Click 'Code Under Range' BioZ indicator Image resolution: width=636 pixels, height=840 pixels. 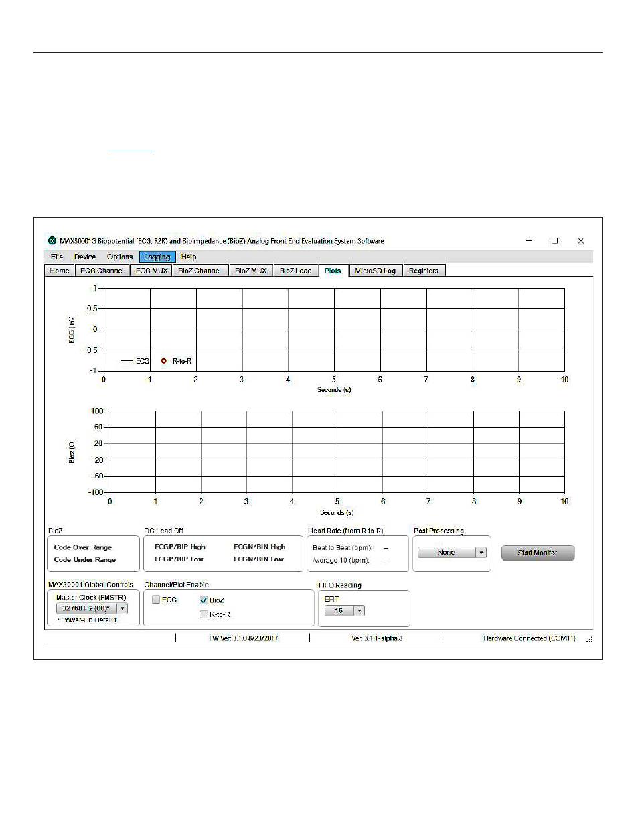pyautogui.click(x=85, y=560)
